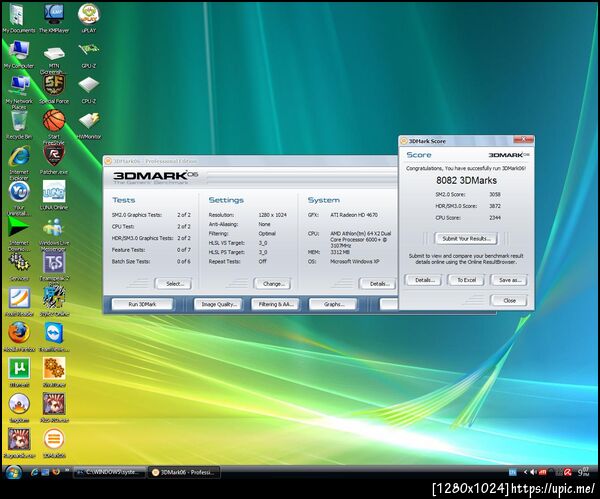The image size is (600, 499).
Task: Open the Filtering & AA settings
Action: [x=276, y=304]
